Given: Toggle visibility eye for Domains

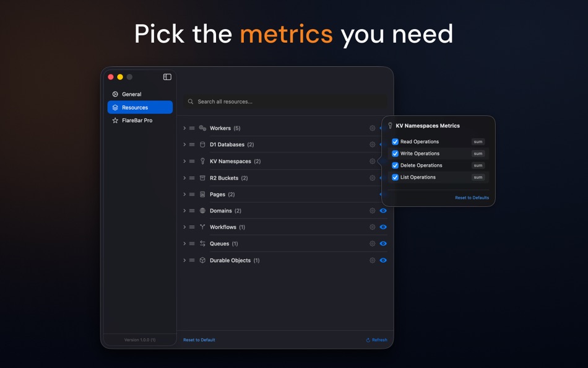Looking at the screenshot, I should (x=383, y=211).
